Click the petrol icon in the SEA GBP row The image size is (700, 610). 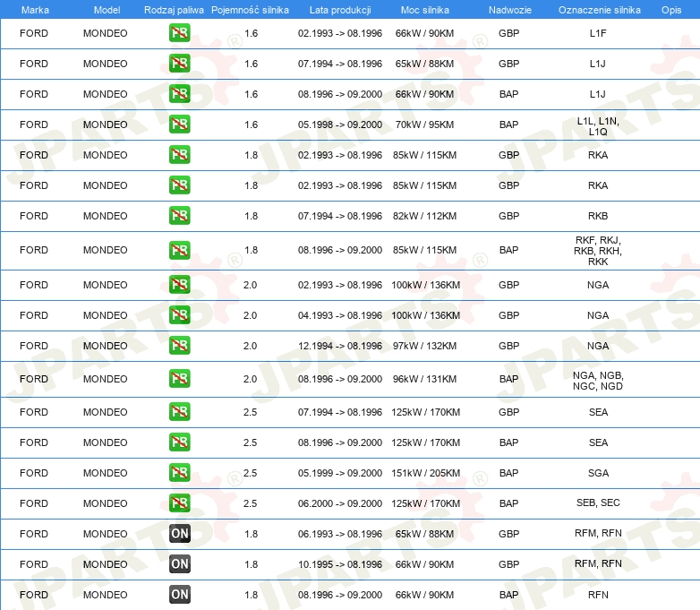coord(179,411)
